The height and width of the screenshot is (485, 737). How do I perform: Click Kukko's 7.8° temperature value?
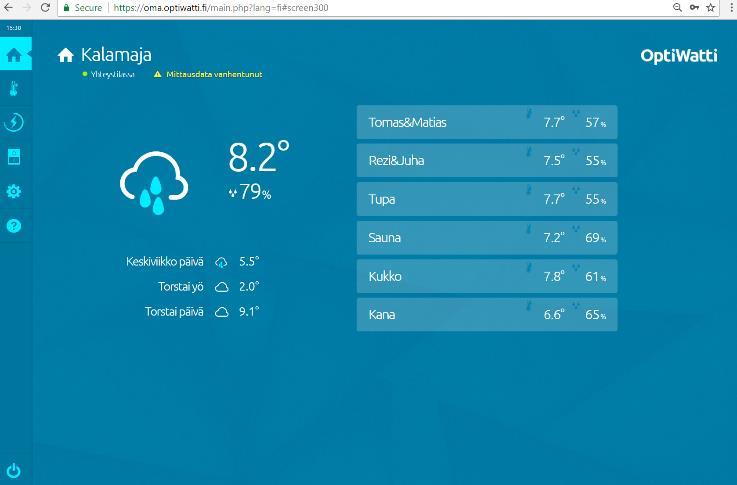click(554, 276)
